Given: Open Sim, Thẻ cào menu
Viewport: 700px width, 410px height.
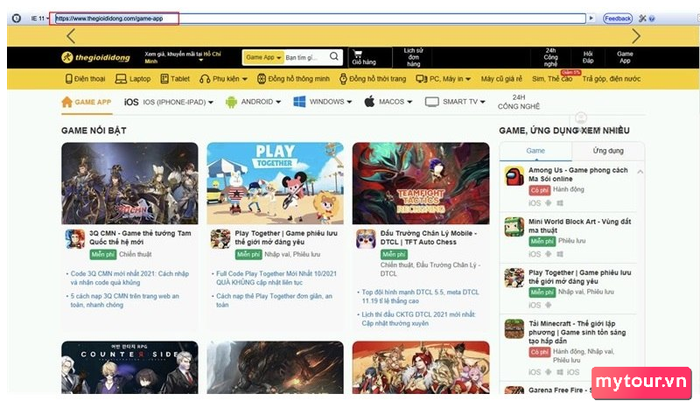Looking at the screenshot, I should 552,79.
